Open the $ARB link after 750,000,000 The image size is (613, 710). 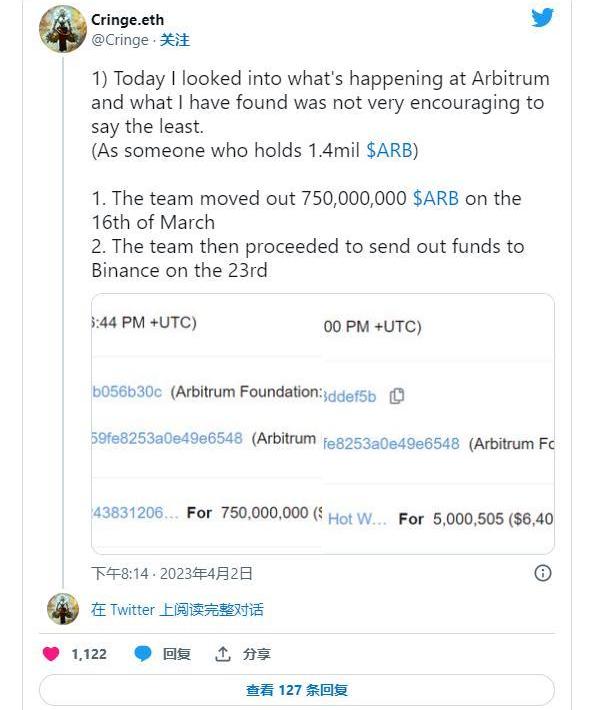[x=435, y=198]
